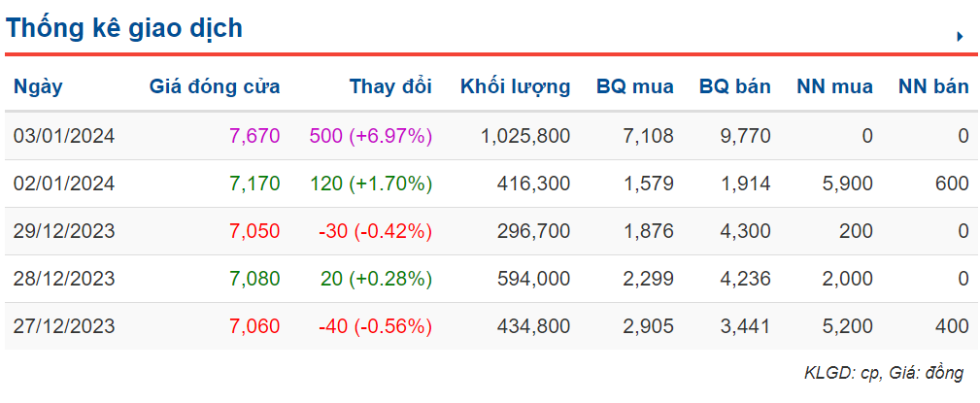Click the volume value 1,025,800

tap(525, 136)
